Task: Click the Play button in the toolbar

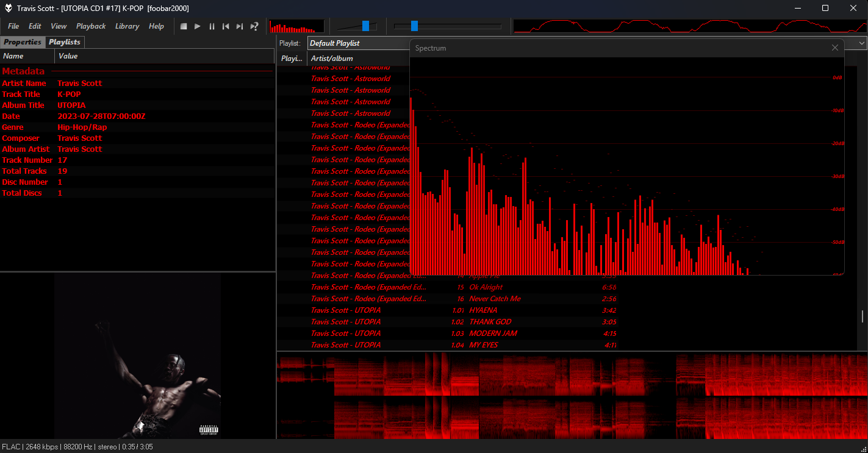Action: click(x=198, y=26)
